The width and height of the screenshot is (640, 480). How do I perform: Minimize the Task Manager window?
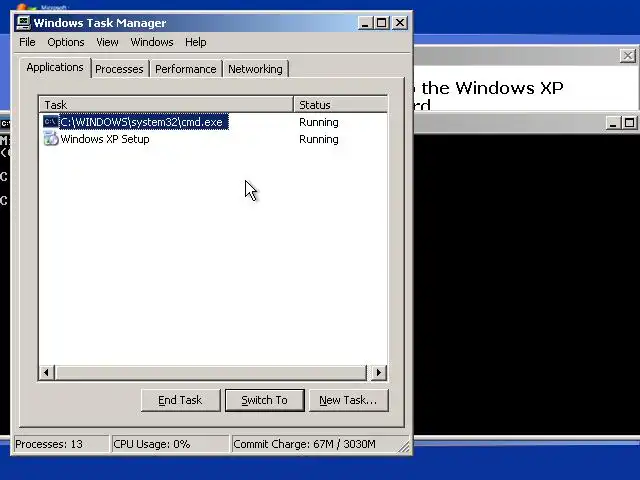click(365, 23)
